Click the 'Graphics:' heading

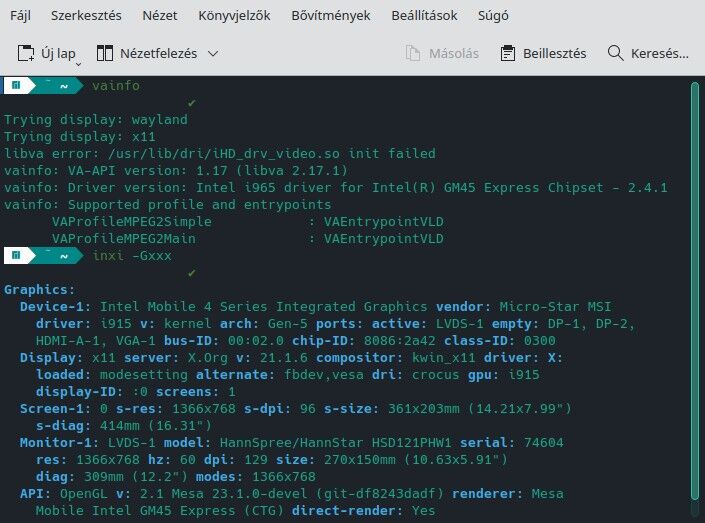point(39,290)
